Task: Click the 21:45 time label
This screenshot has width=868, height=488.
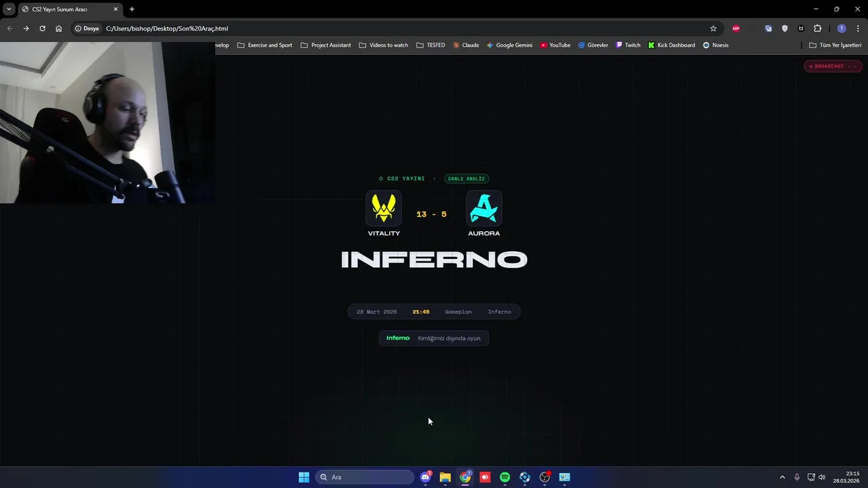Action: [421, 312]
